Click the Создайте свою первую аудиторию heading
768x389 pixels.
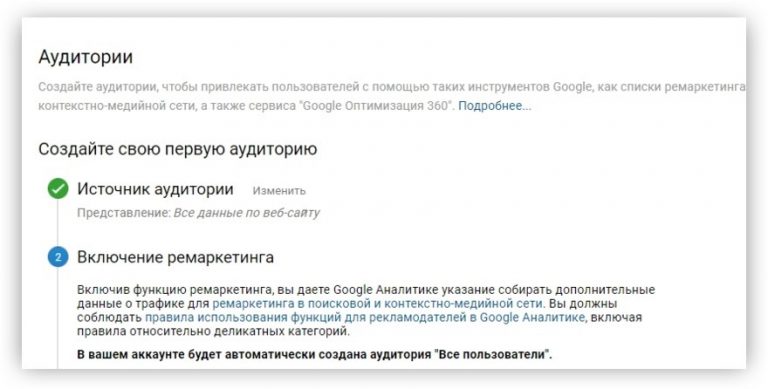178,149
